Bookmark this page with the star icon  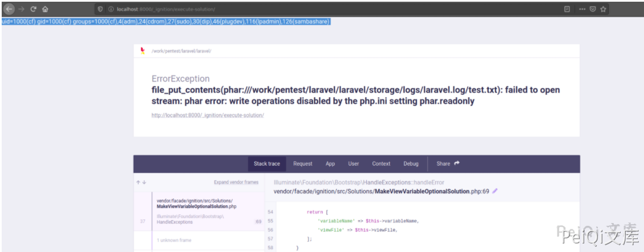[x=603, y=9]
